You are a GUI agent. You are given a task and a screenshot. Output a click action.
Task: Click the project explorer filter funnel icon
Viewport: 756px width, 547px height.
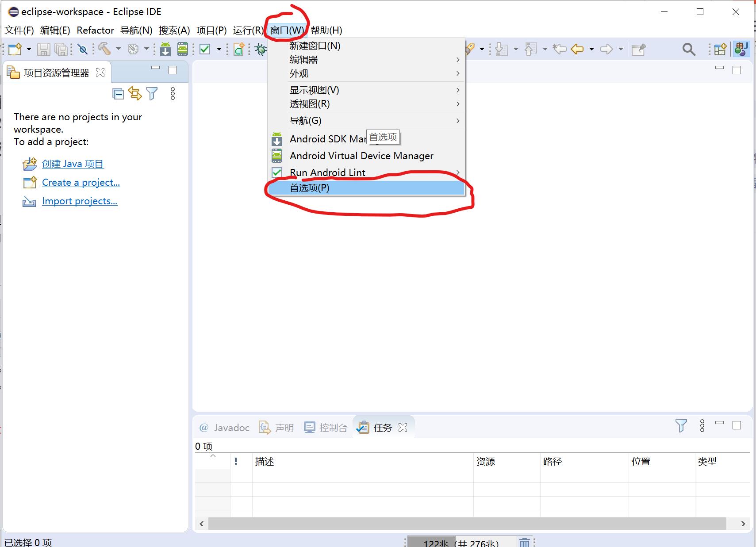click(152, 94)
